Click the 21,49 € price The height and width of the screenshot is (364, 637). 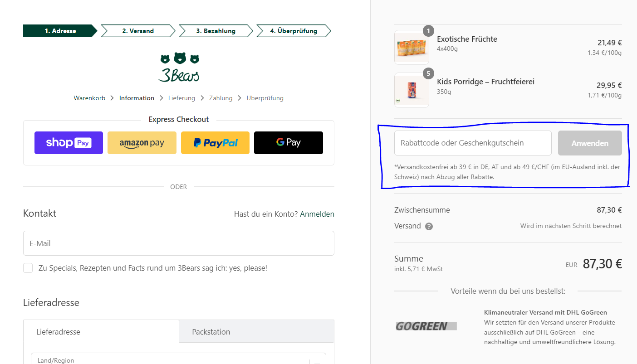(x=609, y=43)
